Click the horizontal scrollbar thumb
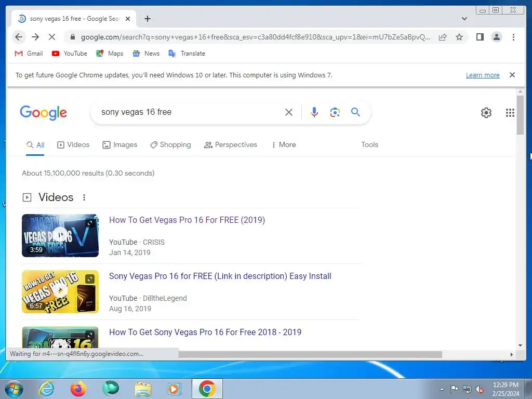 (311, 354)
